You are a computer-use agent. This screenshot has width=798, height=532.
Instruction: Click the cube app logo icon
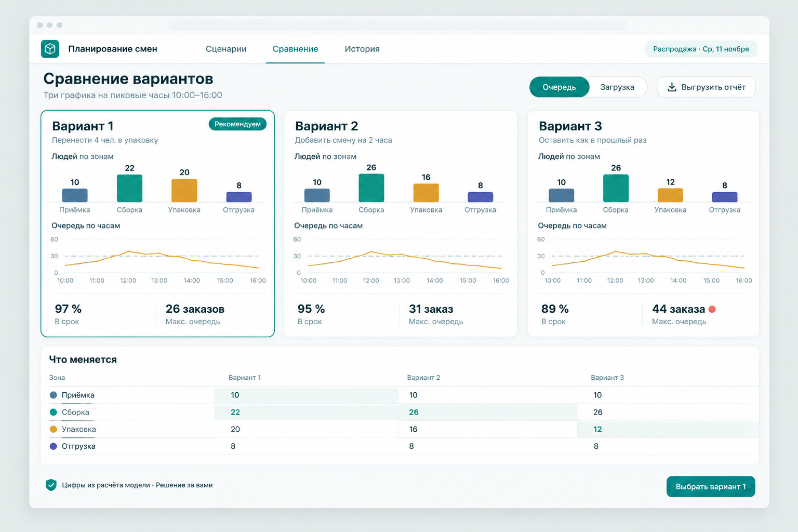tap(50, 49)
